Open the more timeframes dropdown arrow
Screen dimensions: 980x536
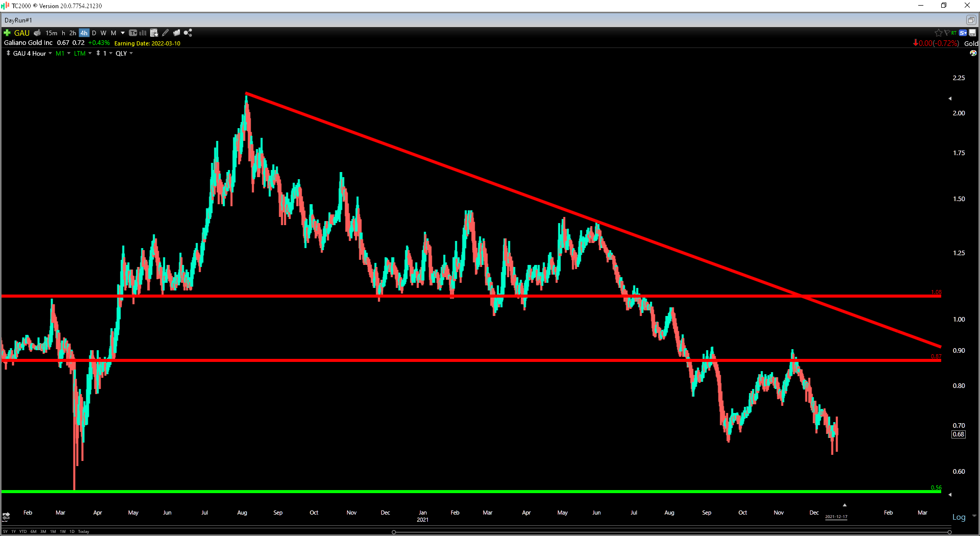pos(122,33)
